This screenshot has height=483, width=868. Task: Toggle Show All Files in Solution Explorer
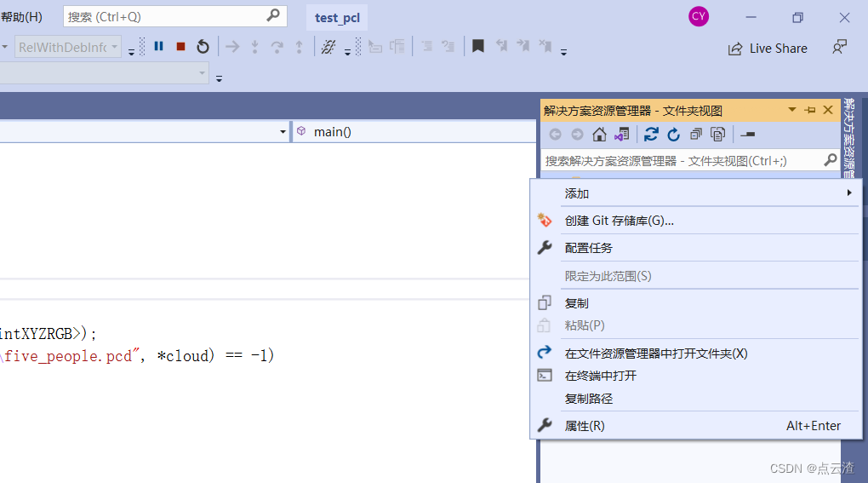(x=718, y=135)
